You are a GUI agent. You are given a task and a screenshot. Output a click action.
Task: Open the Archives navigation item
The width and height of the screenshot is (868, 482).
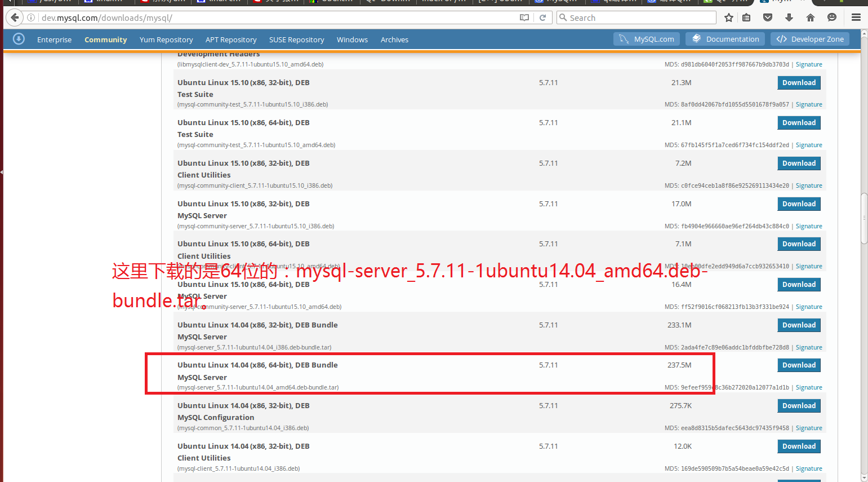(394, 39)
